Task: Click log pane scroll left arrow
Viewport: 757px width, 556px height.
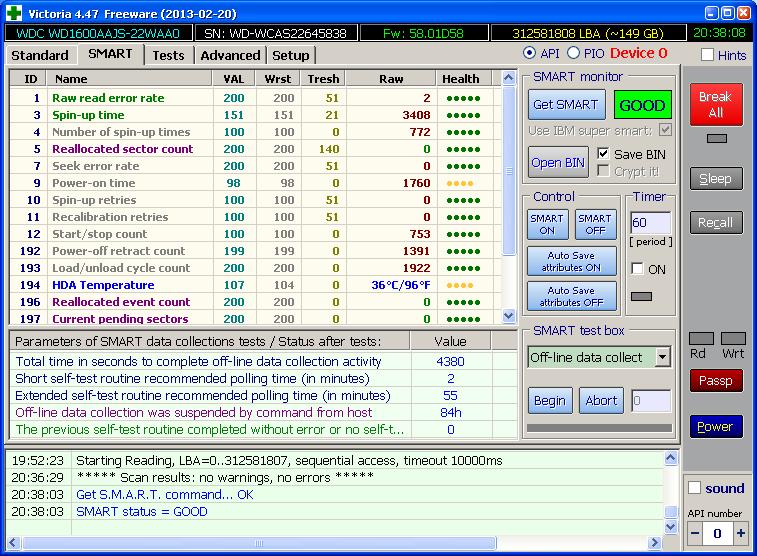Action: (x=13, y=542)
